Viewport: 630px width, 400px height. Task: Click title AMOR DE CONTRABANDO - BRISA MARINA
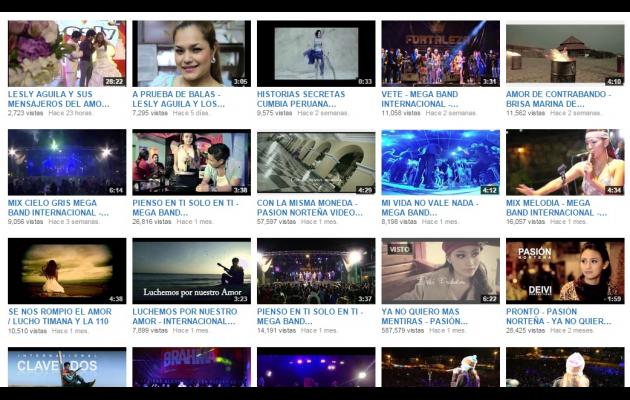tap(558, 99)
